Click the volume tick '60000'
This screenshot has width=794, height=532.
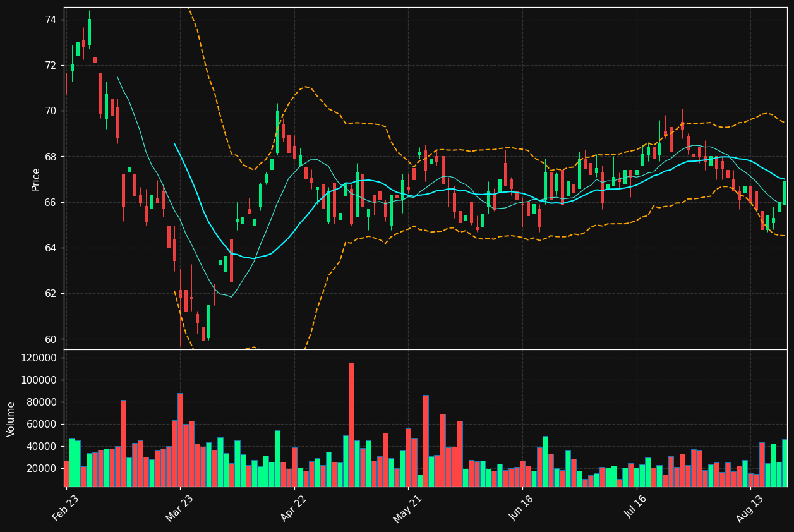click(42, 425)
